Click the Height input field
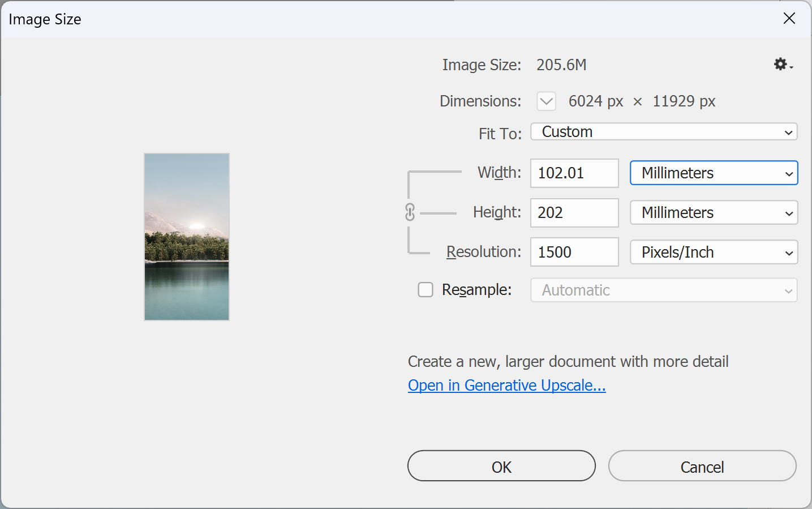812x509 pixels. (x=574, y=213)
